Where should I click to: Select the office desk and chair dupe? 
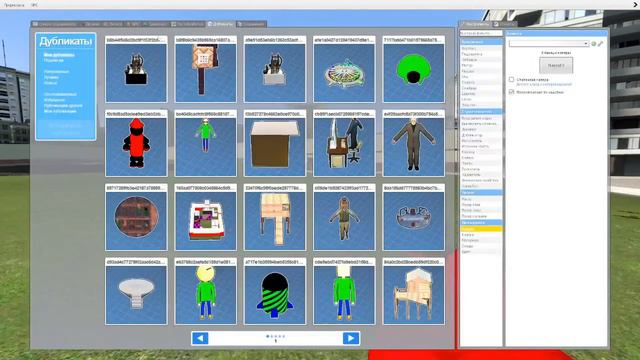tap(344, 143)
